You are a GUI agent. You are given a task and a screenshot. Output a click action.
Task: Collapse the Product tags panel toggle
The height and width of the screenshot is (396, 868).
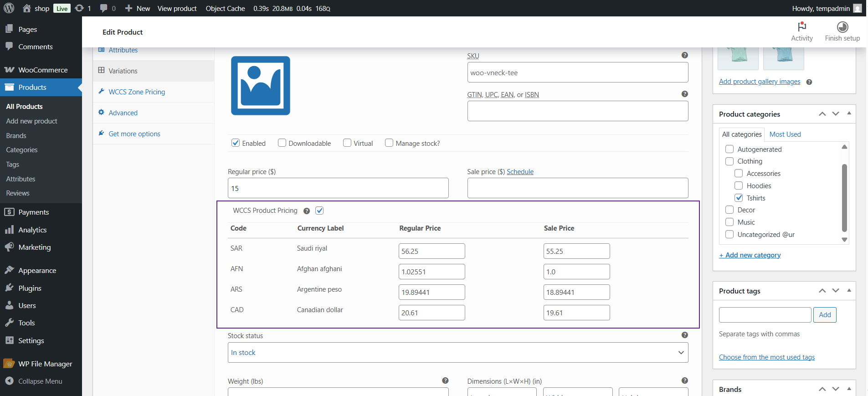(x=849, y=290)
